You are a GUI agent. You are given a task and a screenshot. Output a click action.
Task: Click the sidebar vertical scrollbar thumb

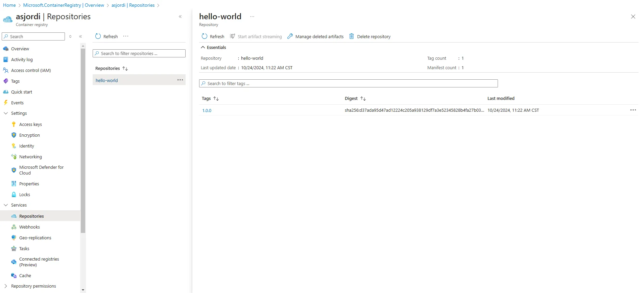(83, 141)
